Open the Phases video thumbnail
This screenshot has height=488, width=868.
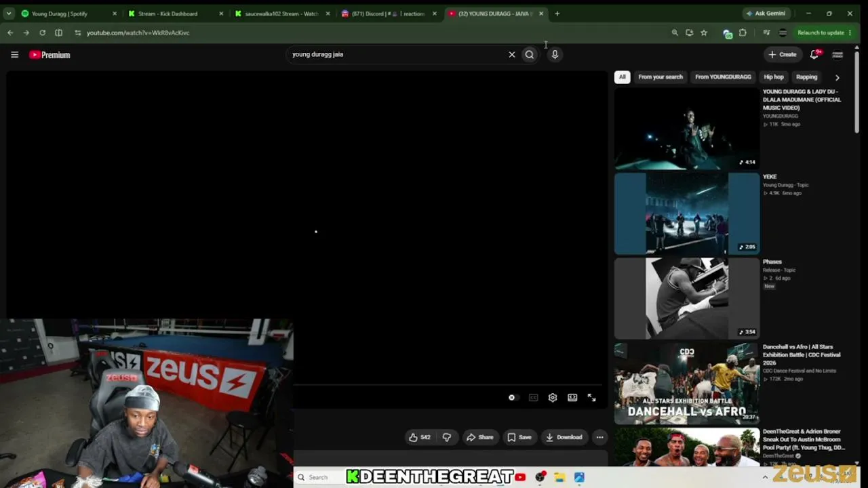[x=687, y=298]
